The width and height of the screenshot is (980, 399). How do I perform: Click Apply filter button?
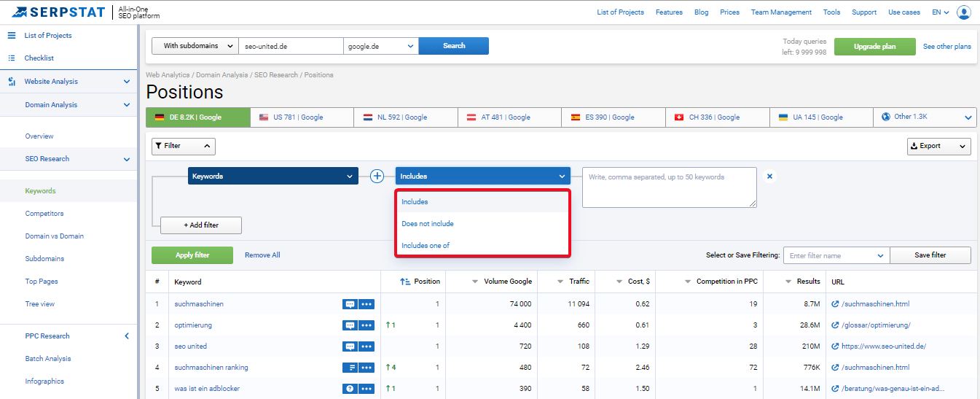[x=192, y=255]
